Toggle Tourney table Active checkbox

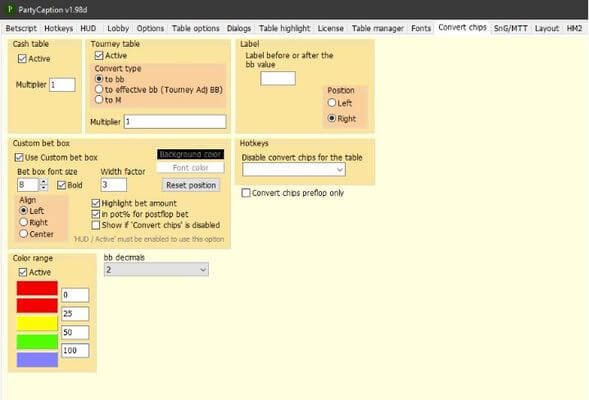pos(99,56)
